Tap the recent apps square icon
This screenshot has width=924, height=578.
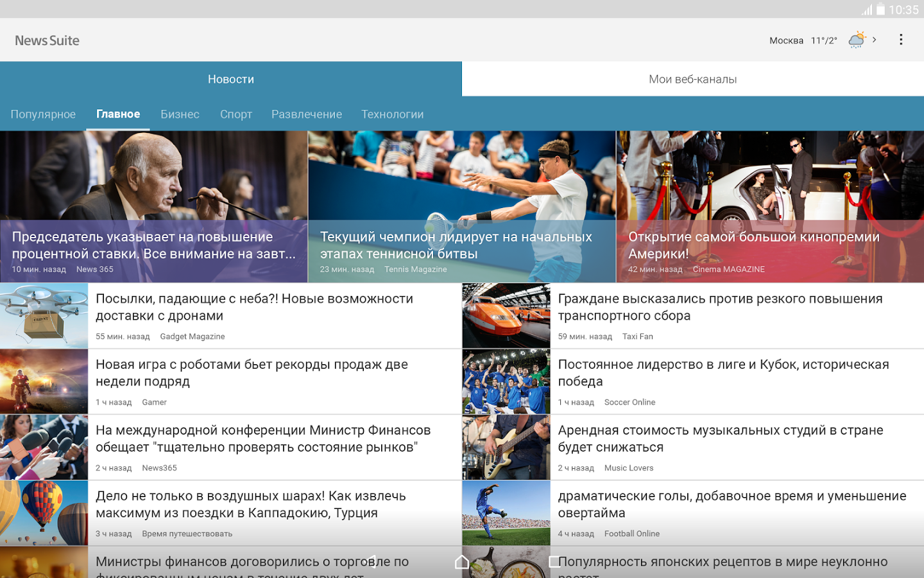(554, 562)
